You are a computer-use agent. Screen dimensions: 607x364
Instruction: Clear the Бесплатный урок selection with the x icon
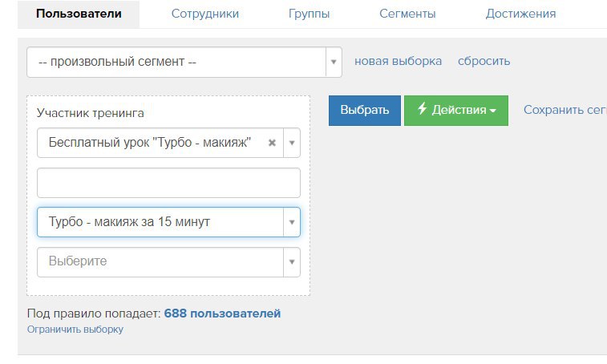(272, 143)
